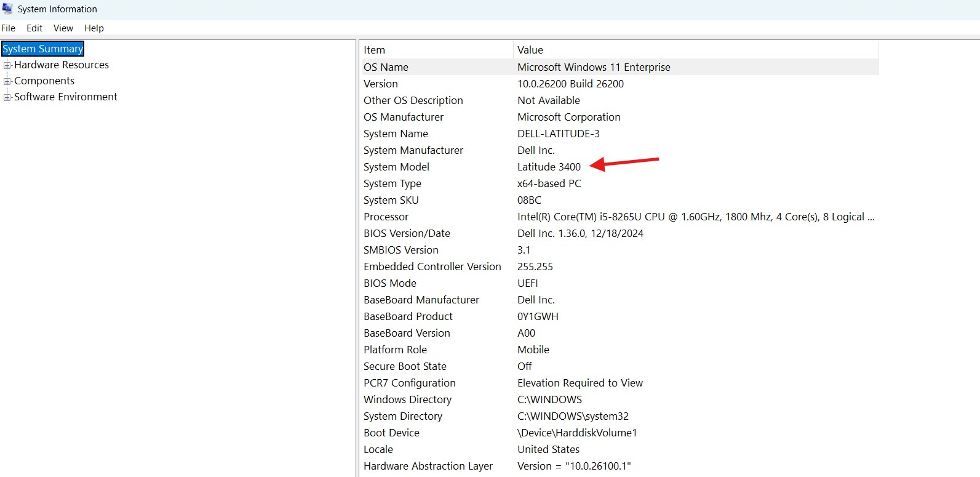Select the Processor row
The image size is (980, 477).
click(x=619, y=217)
